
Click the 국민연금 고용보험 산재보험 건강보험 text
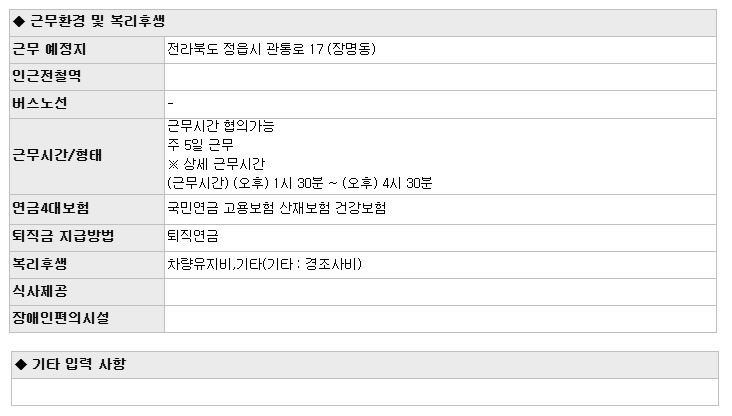[x=276, y=208]
